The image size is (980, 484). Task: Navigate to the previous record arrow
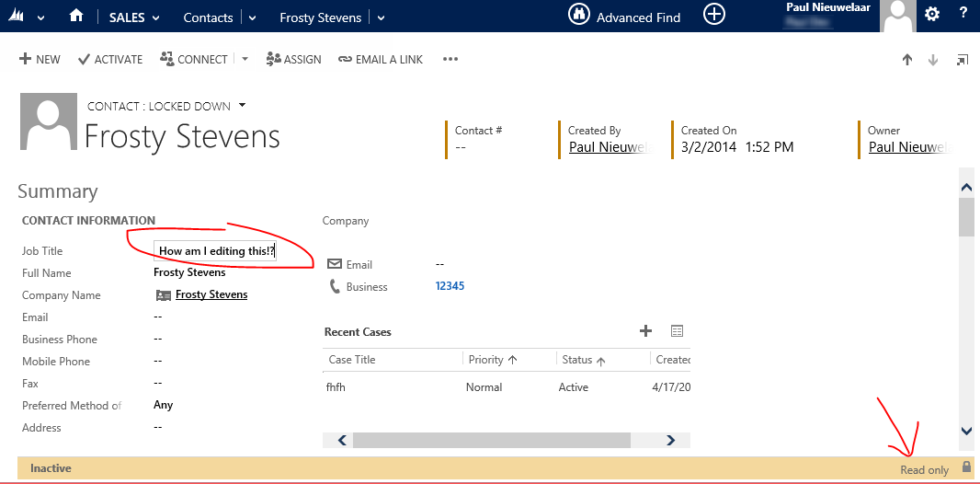(x=907, y=60)
